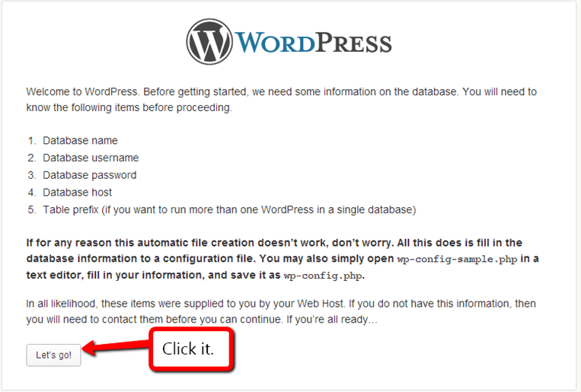Click the wp-config-sample.php filename text
This screenshot has width=581, height=392.
coord(457,259)
